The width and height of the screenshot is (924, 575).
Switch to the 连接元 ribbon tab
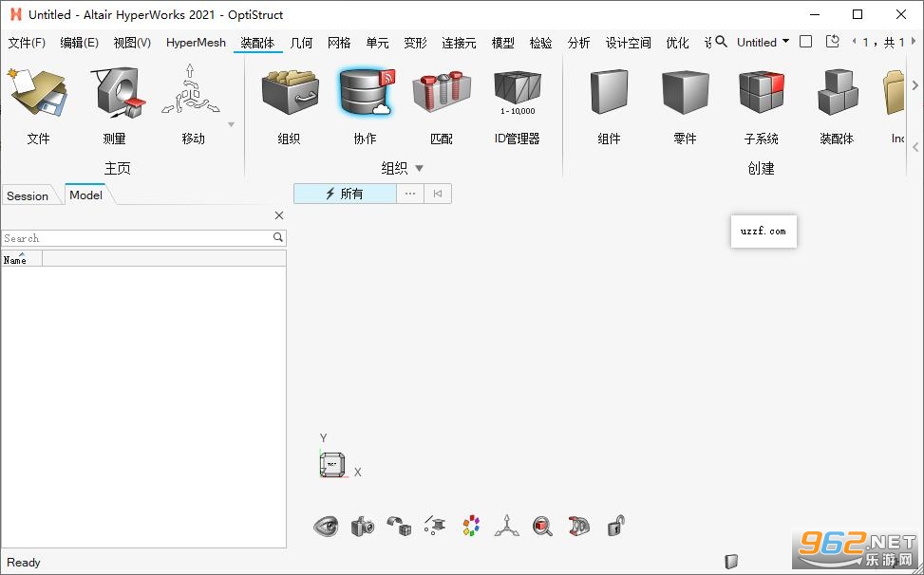point(459,43)
